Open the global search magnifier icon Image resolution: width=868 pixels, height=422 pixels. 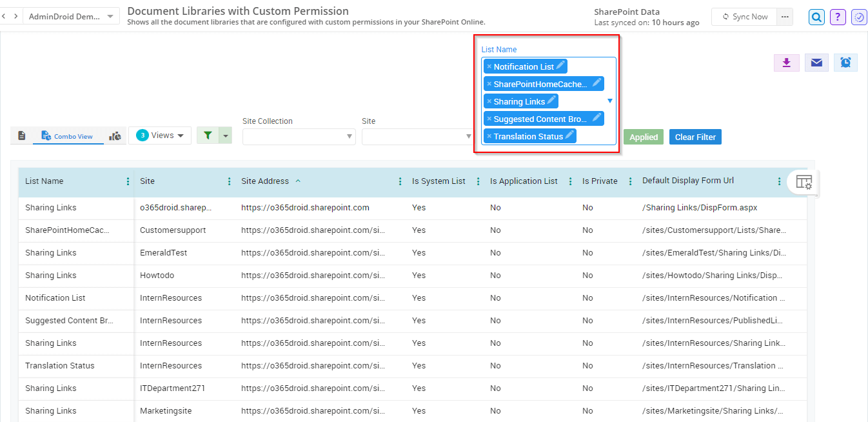[x=816, y=17]
